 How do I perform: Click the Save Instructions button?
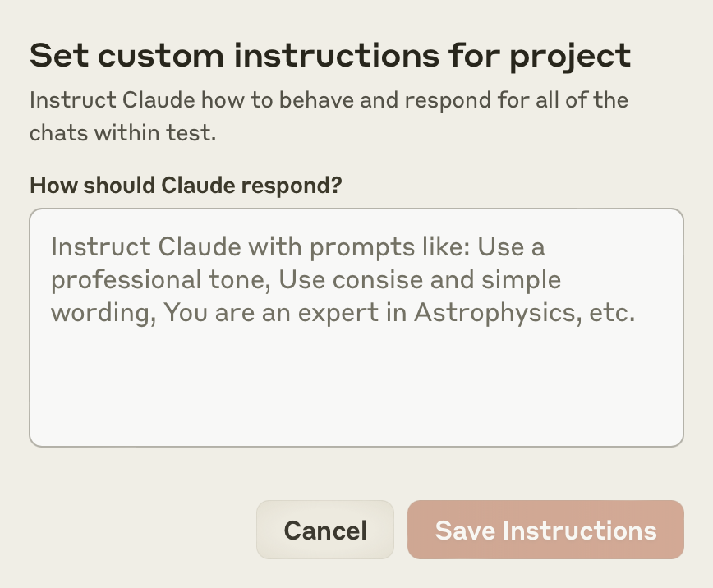[545, 530]
